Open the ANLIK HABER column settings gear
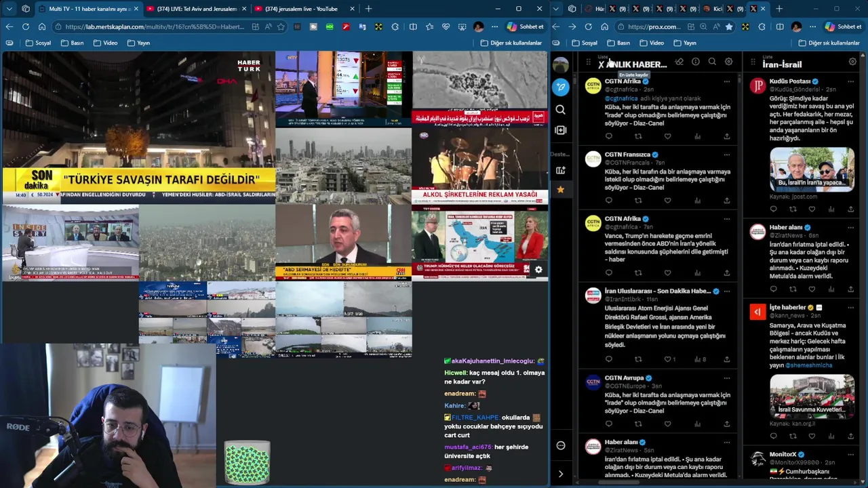 point(728,62)
